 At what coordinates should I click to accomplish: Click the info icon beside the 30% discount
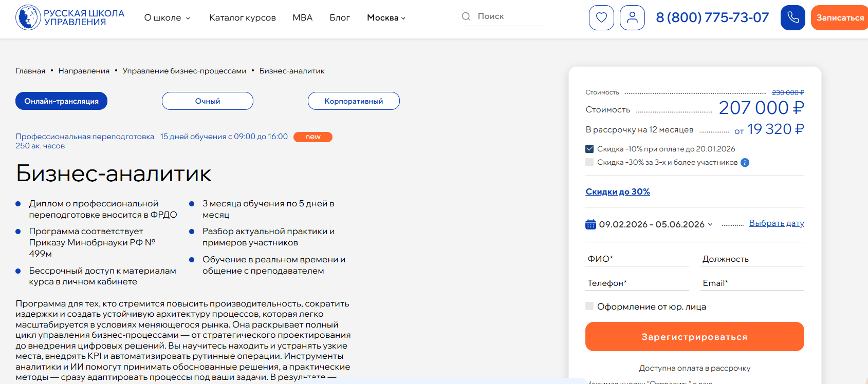(x=745, y=163)
